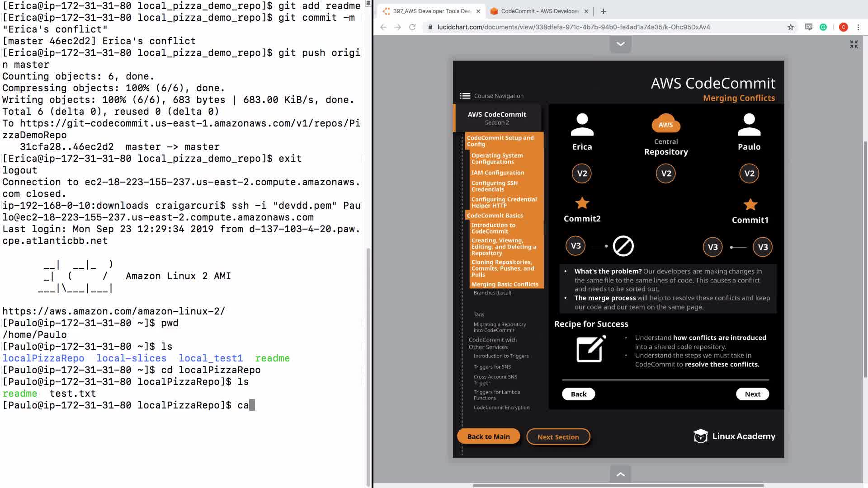Click the AWS cloud Central Repository icon

click(666, 123)
